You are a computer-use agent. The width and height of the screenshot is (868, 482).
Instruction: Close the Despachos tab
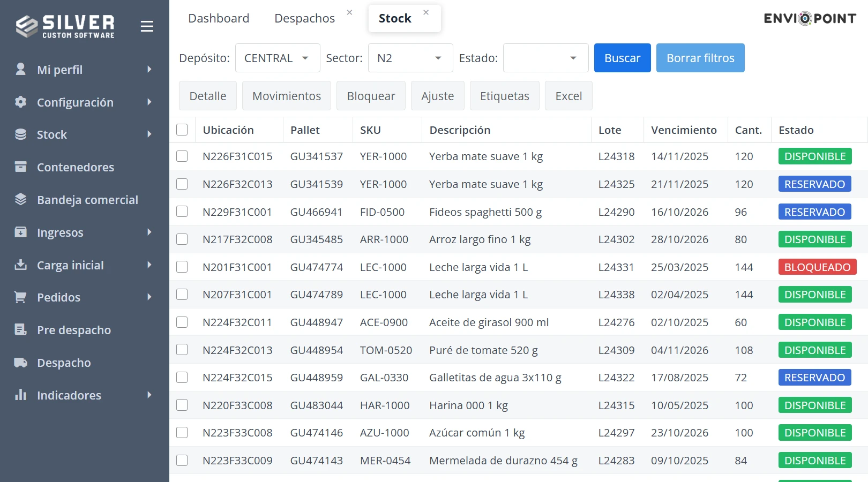tap(349, 12)
